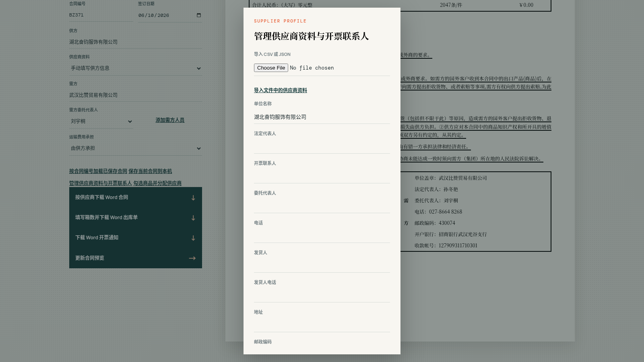Focus the 发货人 input field

pyautogui.click(x=322, y=266)
